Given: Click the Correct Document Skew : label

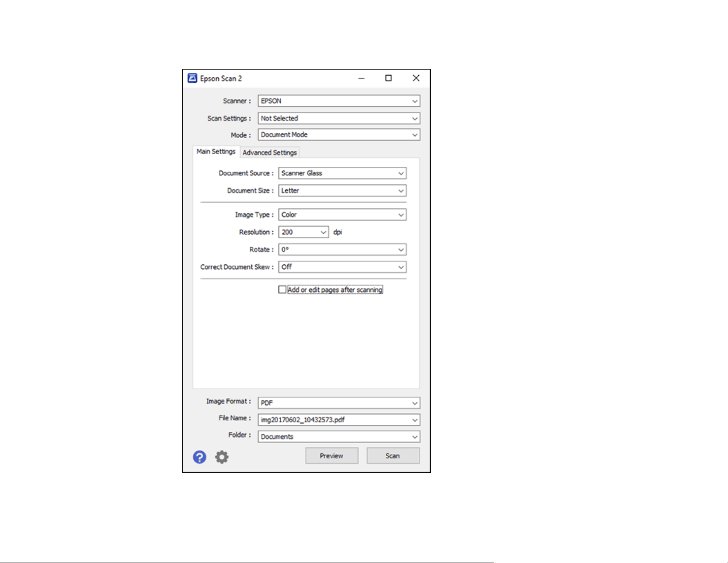Looking at the screenshot, I should pos(237,267).
